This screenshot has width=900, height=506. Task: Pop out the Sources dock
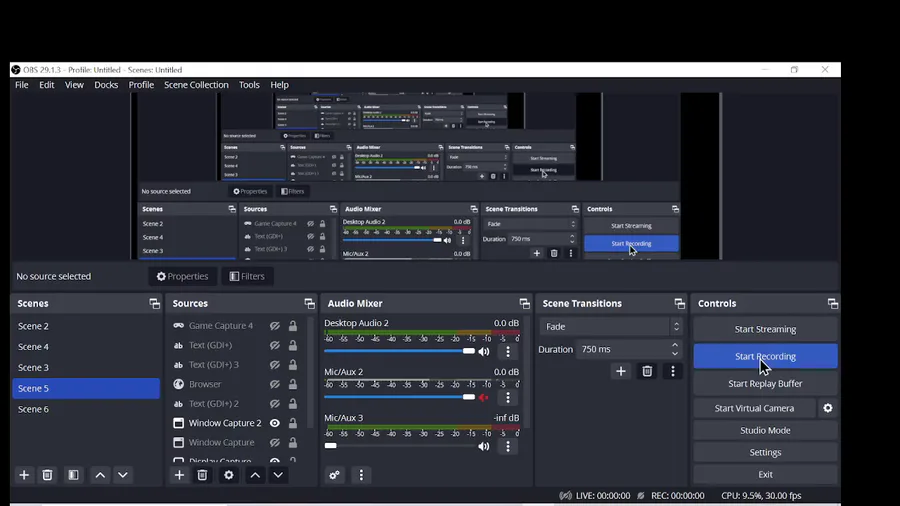[x=309, y=303]
